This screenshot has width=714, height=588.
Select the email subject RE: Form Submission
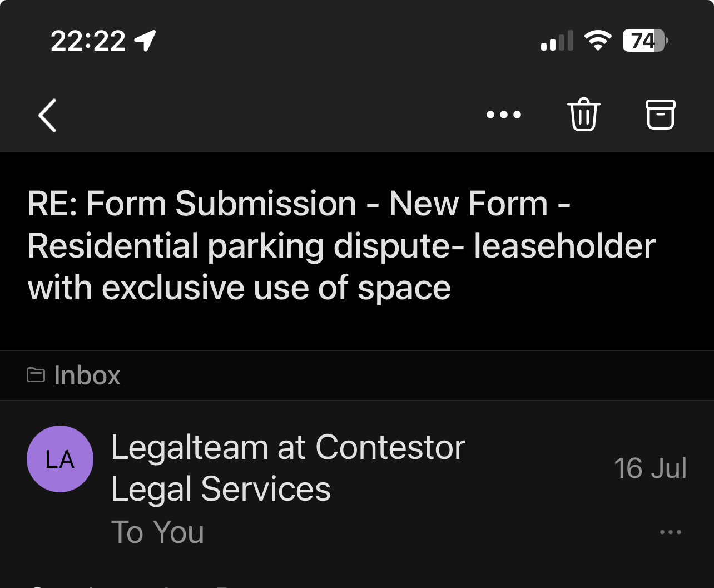(x=192, y=204)
